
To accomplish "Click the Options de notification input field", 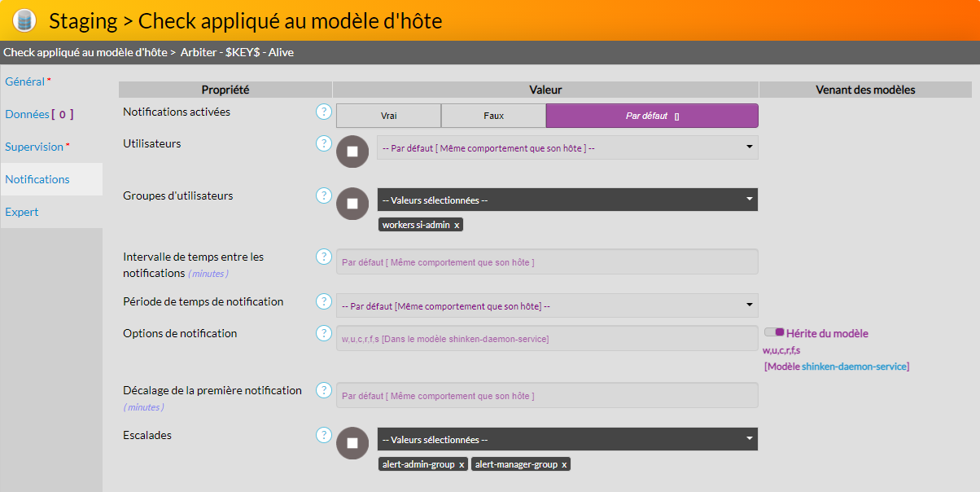I will point(547,338).
